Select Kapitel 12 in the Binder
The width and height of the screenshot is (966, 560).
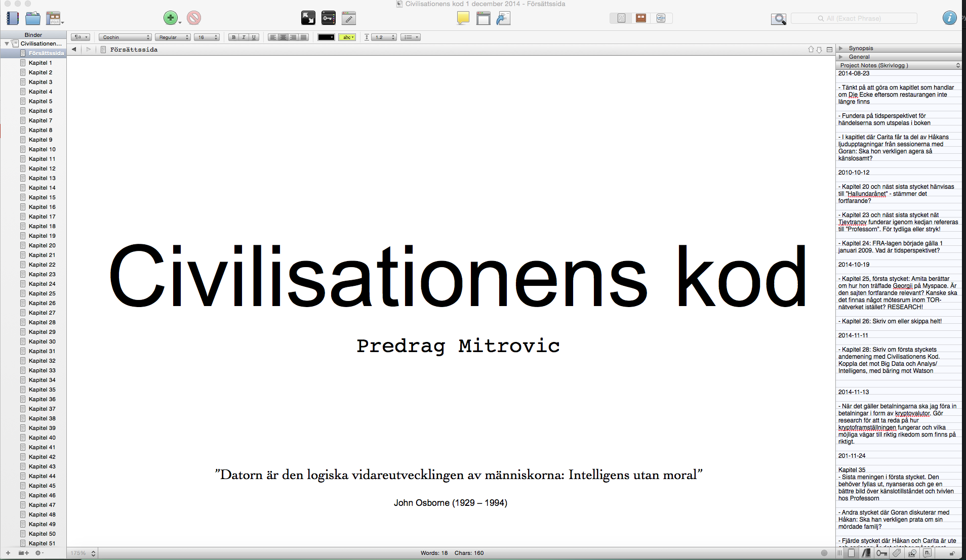pos(42,168)
